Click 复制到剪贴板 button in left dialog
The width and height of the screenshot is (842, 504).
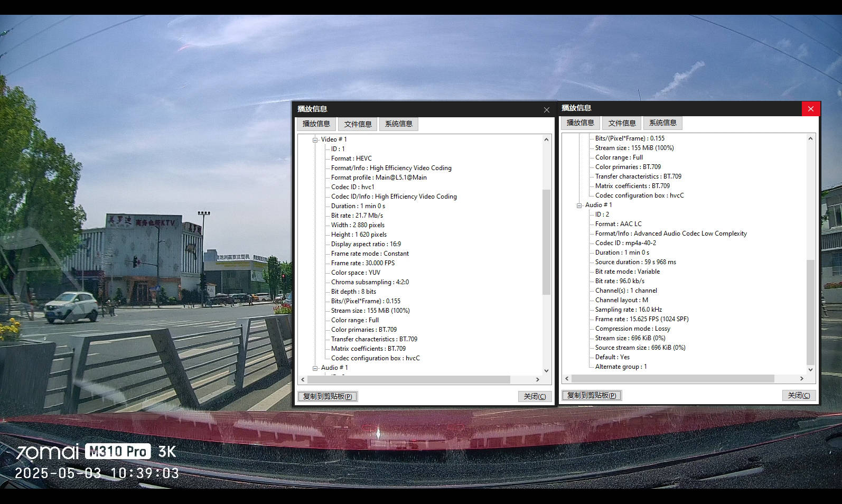pos(328,396)
